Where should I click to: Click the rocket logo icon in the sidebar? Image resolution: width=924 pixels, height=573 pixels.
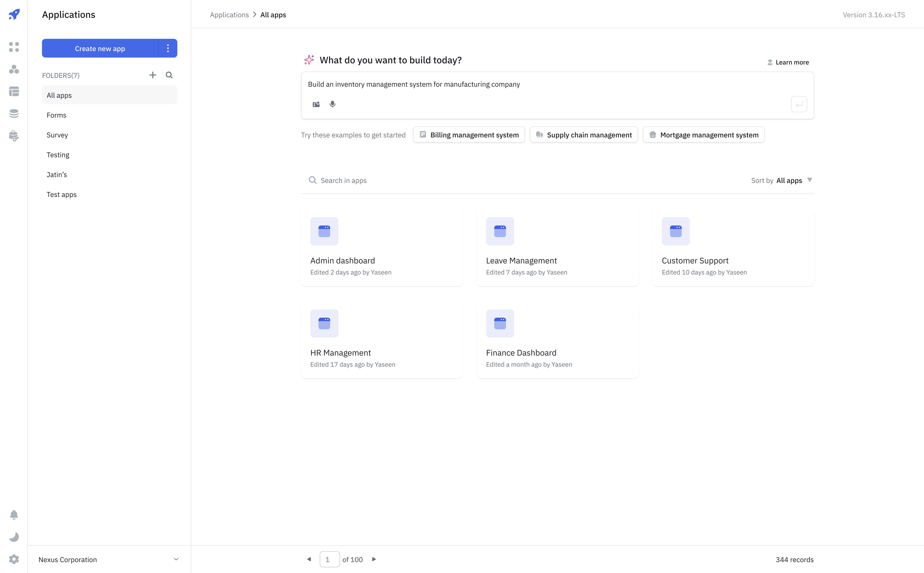(x=14, y=14)
